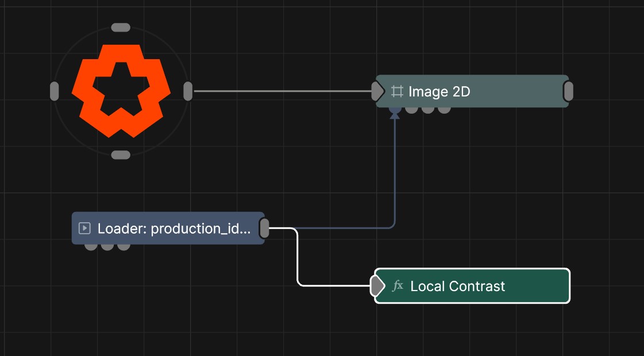The width and height of the screenshot is (644, 356).
Task: Select the Image 2D node label
Action: (x=439, y=91)
